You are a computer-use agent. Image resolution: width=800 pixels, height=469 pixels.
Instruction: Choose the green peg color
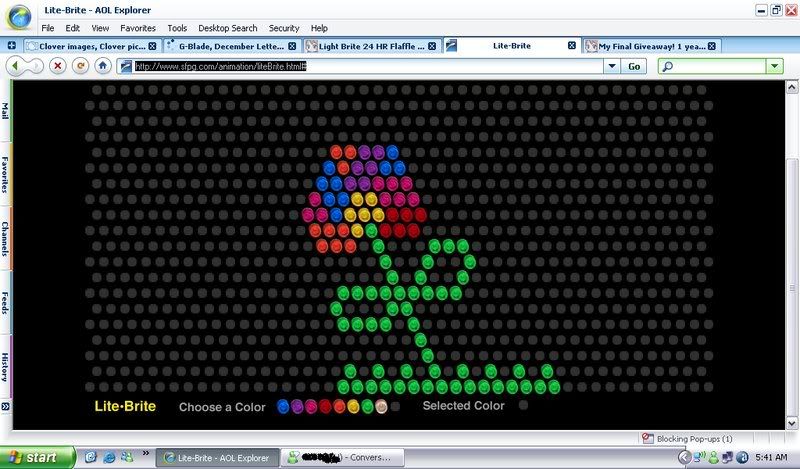pos(367,406)
